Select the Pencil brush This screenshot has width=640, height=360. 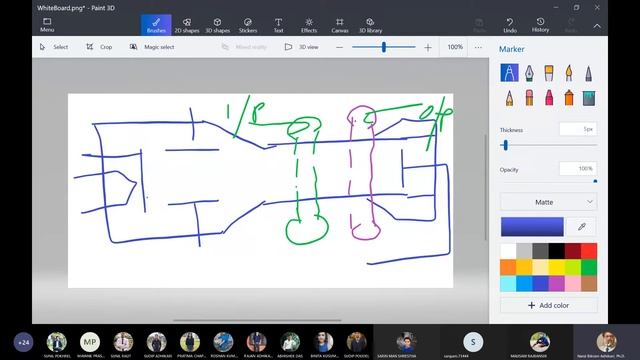click(x=509, y=98)
